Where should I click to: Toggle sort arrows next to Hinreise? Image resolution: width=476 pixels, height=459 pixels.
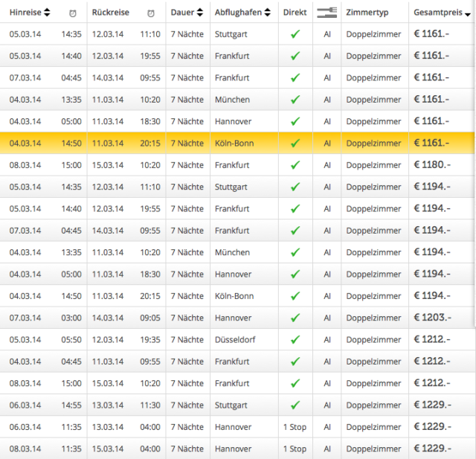[x=48, y=13]
